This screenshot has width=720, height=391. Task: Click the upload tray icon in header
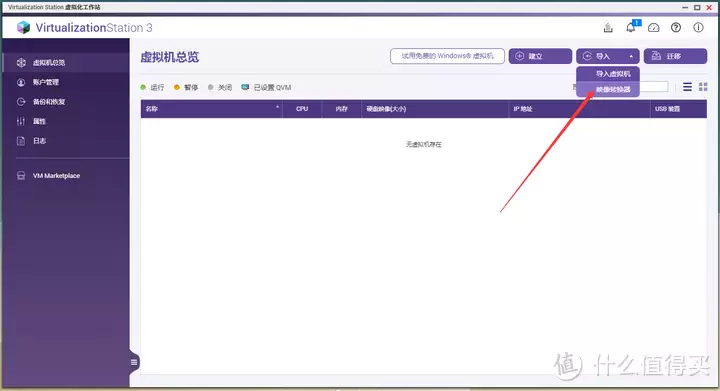608,28
